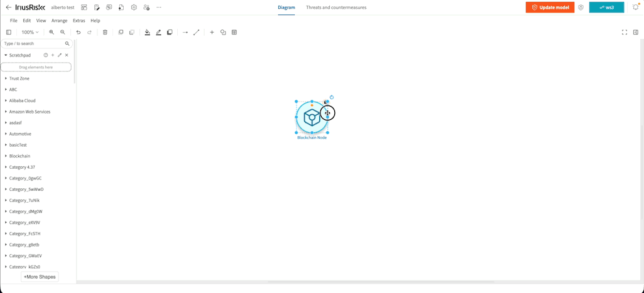Open the notifications bell

[636, 7]
